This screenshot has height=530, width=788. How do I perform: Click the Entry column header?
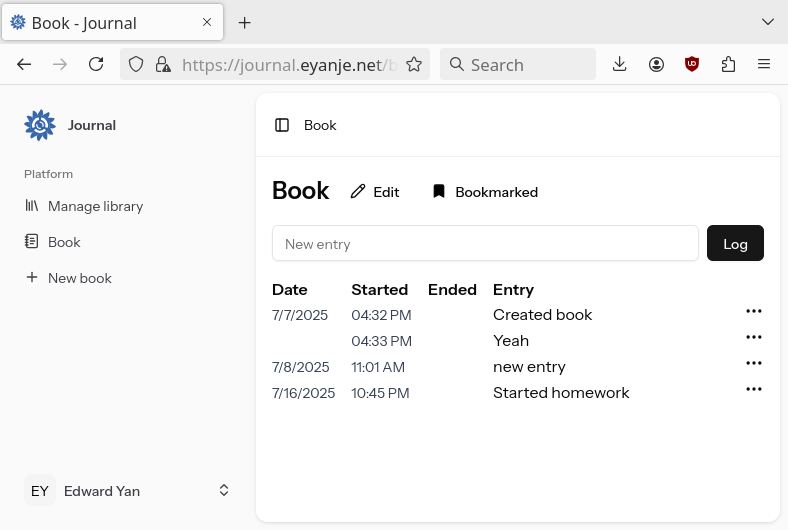click(x=513, y=289)
